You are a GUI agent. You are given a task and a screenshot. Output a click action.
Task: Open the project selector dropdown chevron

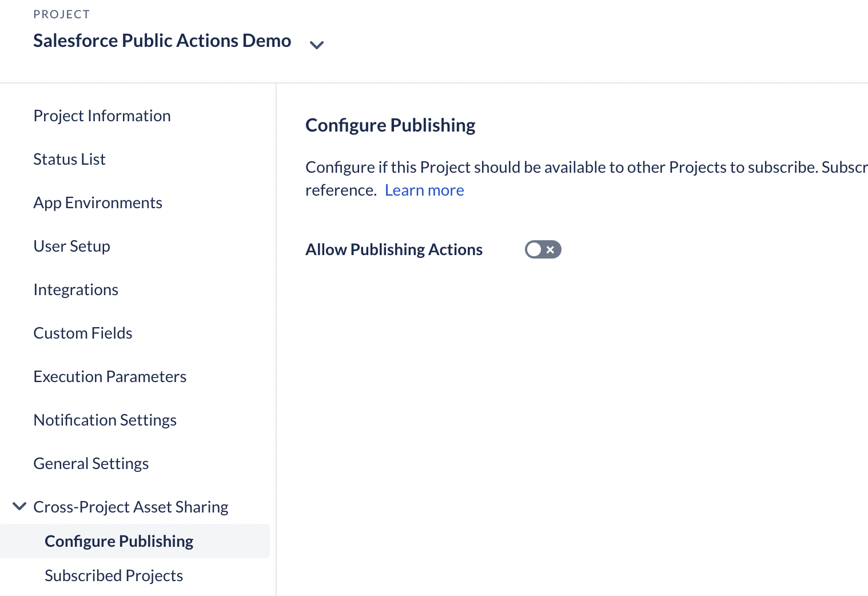(x=317, y=45)
